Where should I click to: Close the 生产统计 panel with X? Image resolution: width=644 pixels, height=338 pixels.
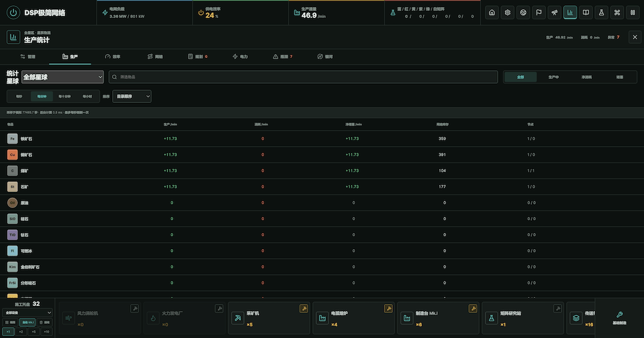click(634, 37)
